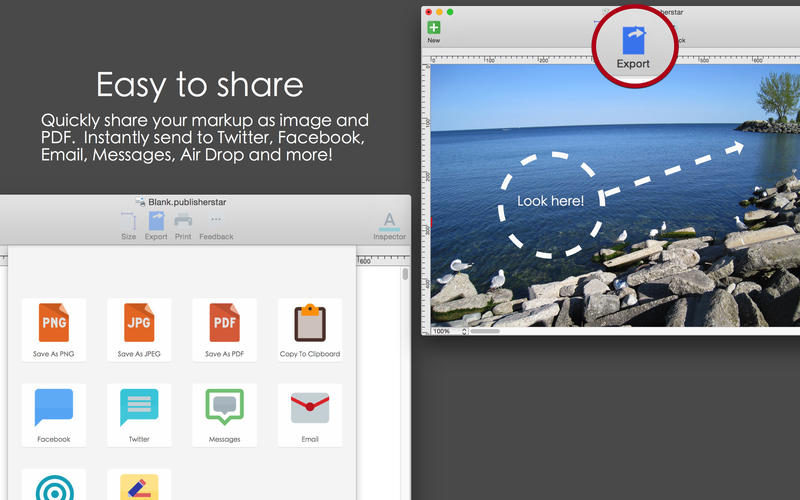
Task: Select the 'Look here!' text annotation
Action: [x=551, y=201]
